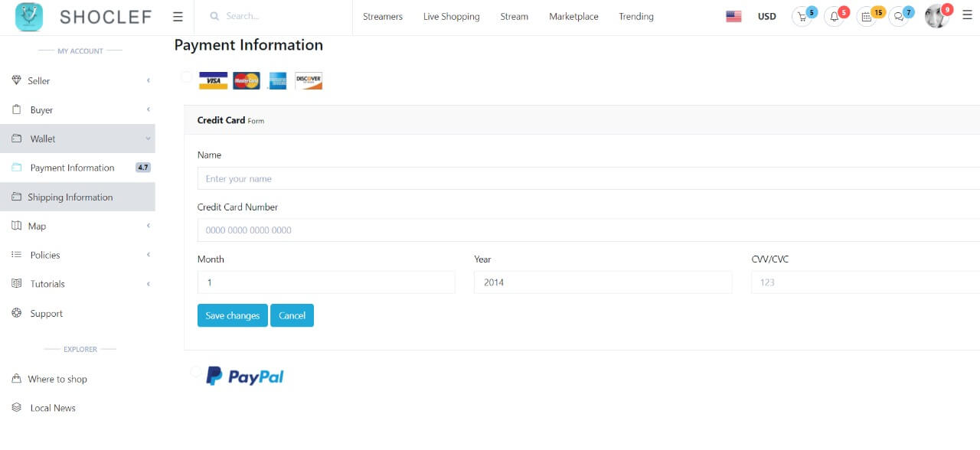Click the Save changes button

click(232, 315)
